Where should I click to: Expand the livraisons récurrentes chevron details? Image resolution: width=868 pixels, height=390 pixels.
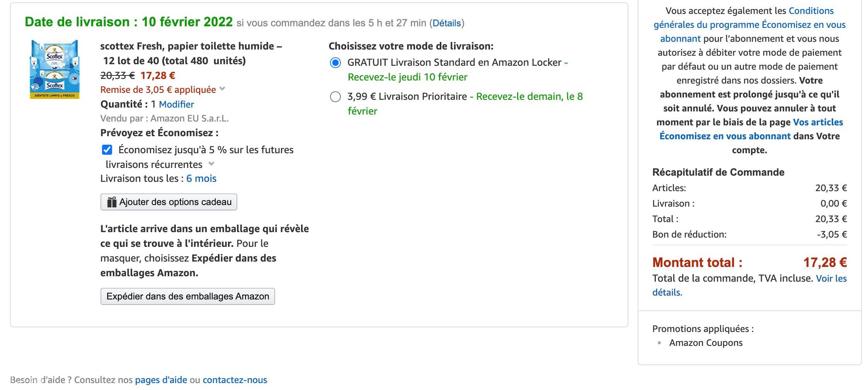(x=211, y=164)
